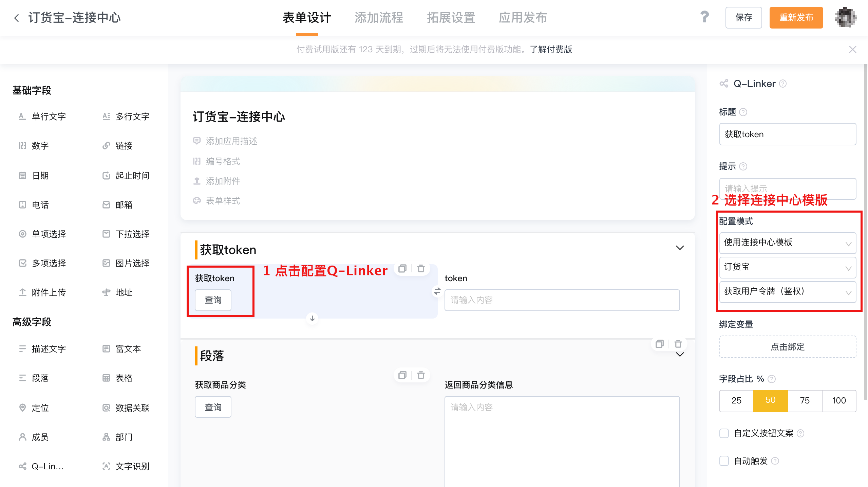Set field width to 25 percent
Image resolution: width=868 pixels, height=487 pixels.
click(x=736, y=401)
